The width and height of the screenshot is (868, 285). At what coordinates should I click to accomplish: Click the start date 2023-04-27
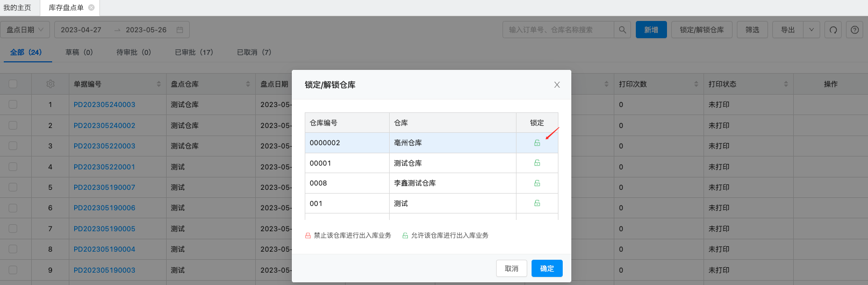[x=81, y=30]
